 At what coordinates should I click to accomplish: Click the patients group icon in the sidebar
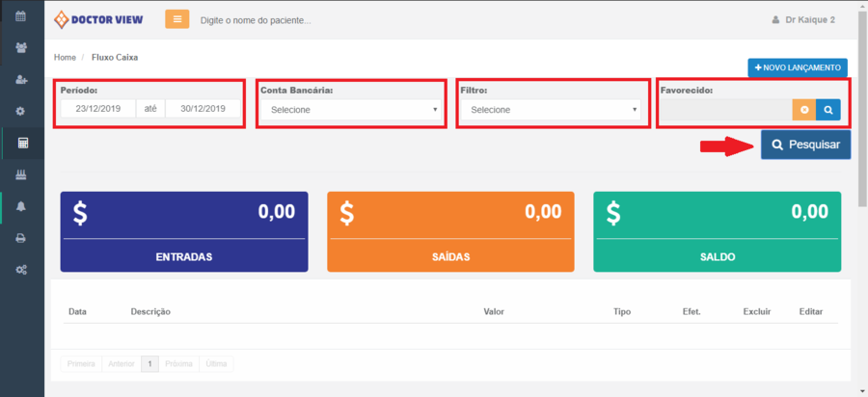pyautogui.click(x=21, y=47)
